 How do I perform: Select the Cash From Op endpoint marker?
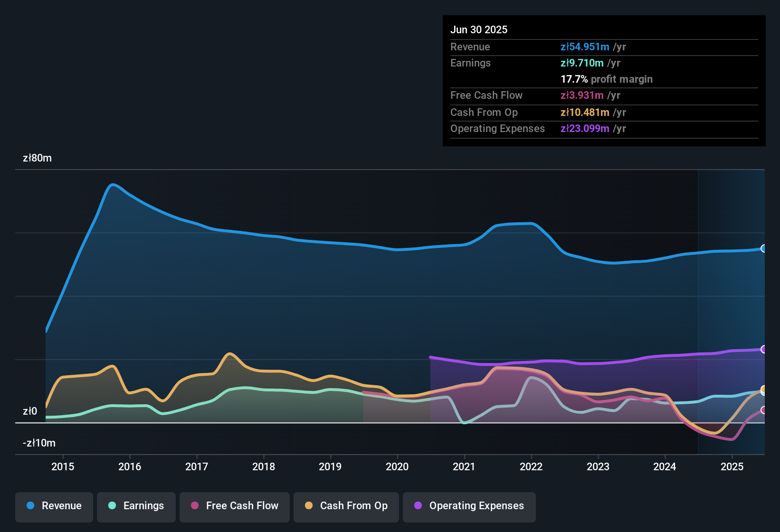763,389
